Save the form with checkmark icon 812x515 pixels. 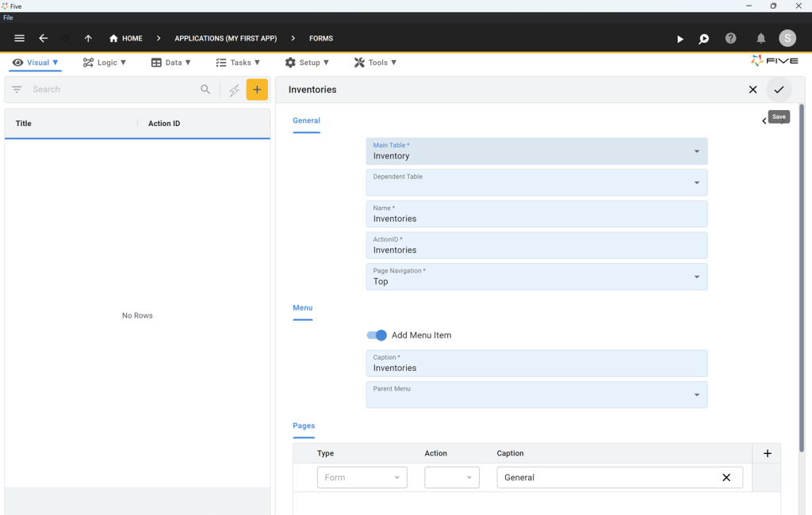pyautogui.click(x=779, y=90)
